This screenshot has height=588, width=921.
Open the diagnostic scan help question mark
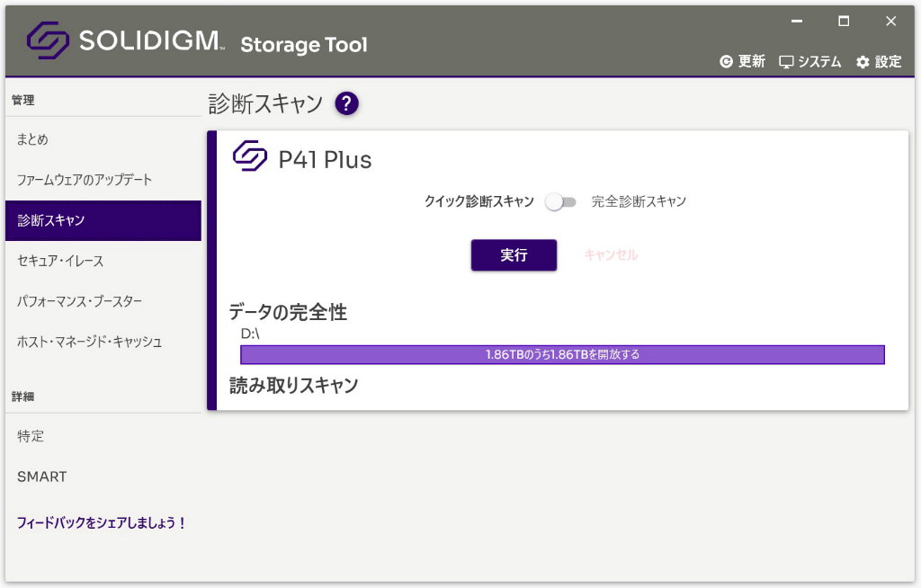[x=346, y=103]
